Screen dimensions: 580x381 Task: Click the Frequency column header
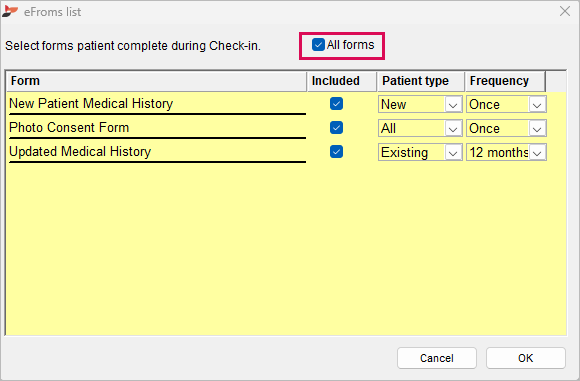coord(505,81)
